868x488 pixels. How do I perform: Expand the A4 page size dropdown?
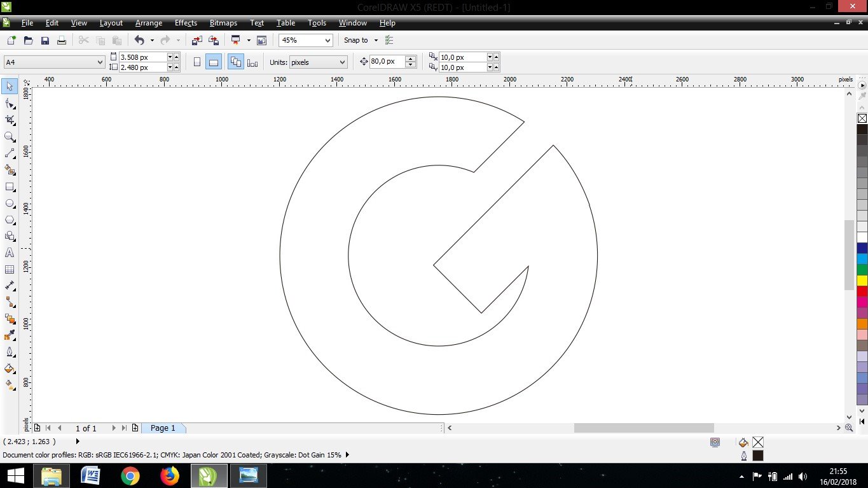100,62
